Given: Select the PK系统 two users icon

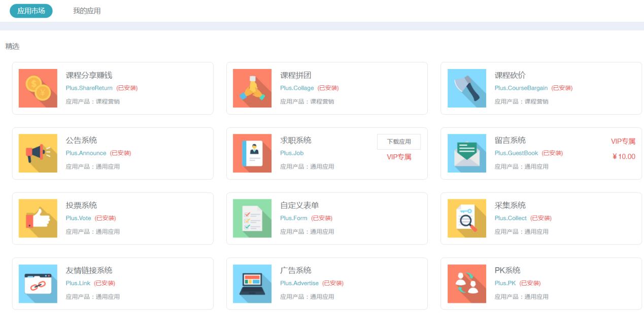Looking at the screenshot, I should pos(467,284).
